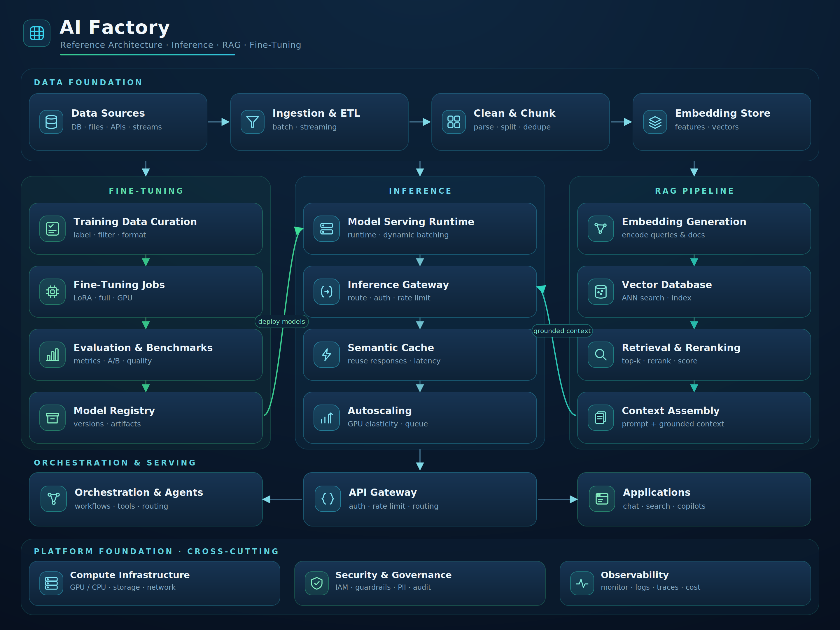
Task: Click the ORCHESTRATION & SERVING section heading
Action: [x=115, y=463]
